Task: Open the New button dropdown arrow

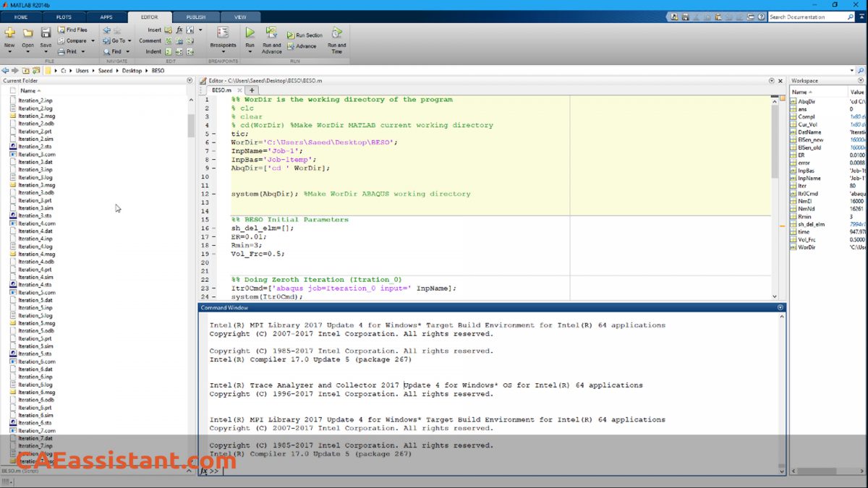Action: [x=10, y=51]
